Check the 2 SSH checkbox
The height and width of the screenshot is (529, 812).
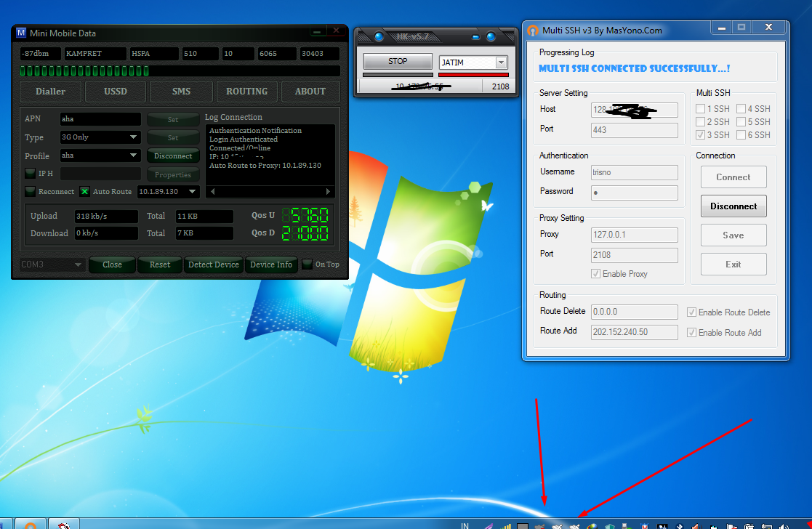[700, 121]
